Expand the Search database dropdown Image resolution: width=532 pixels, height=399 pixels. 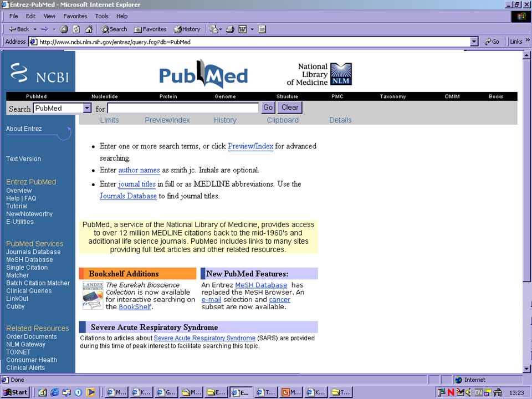click(87, 108)
